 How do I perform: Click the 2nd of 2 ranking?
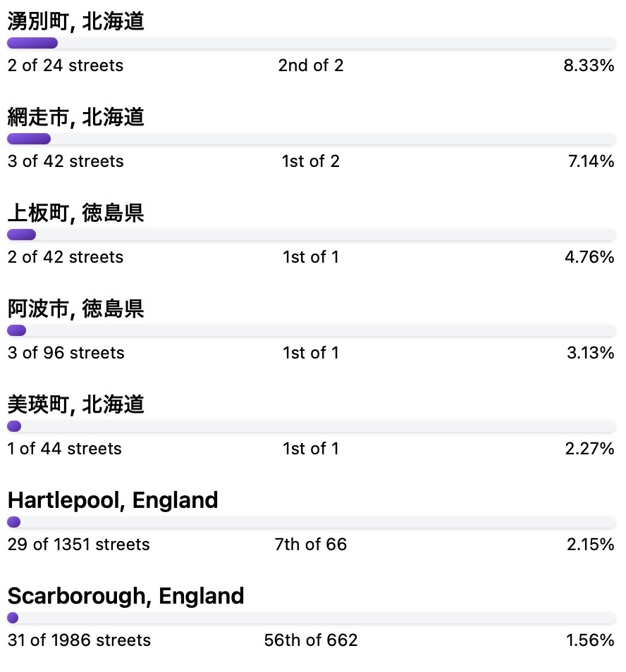tap(311, 66)
